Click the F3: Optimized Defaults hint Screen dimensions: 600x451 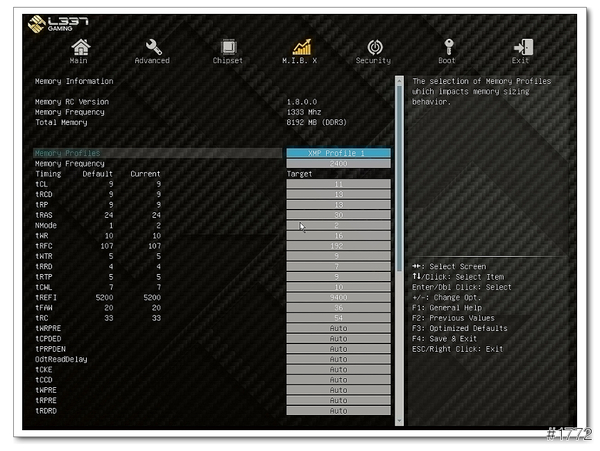pyautogui.click(x=460, y=328)
